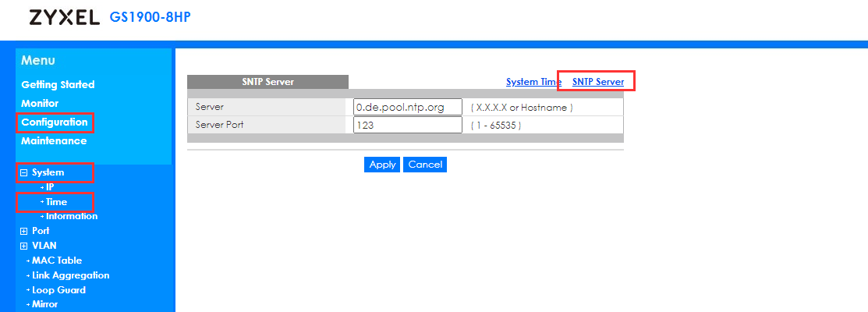Collapse the System tree node

pyautogui.click(x=24, y=172)
